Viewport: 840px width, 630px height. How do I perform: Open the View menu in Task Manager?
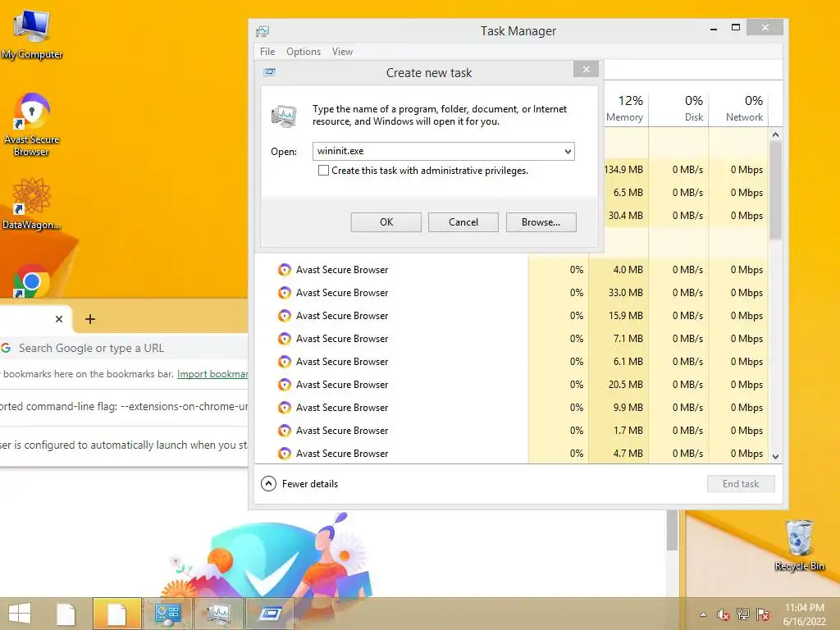(342, 52)
